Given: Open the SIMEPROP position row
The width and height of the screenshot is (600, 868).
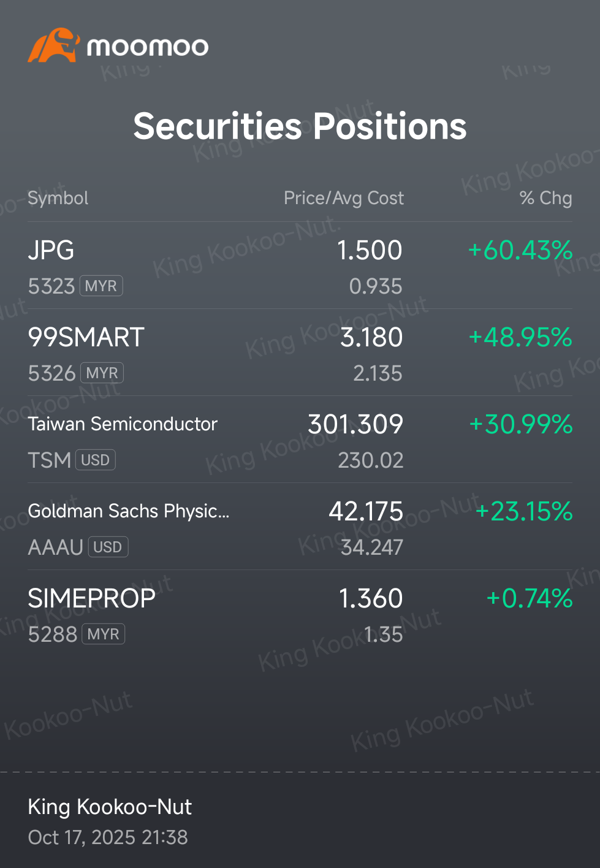Looking at the screenshot, I should coord(300,614).
